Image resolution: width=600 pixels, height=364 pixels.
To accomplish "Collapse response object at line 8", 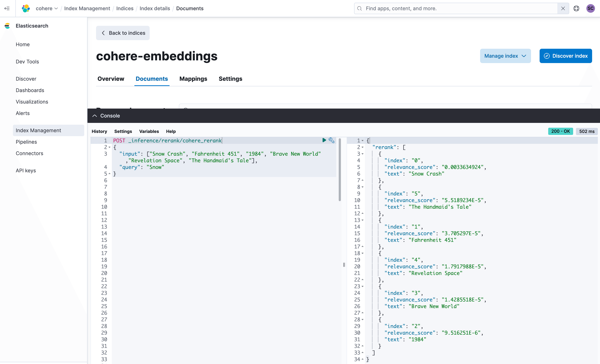I will tap(363, 187).
